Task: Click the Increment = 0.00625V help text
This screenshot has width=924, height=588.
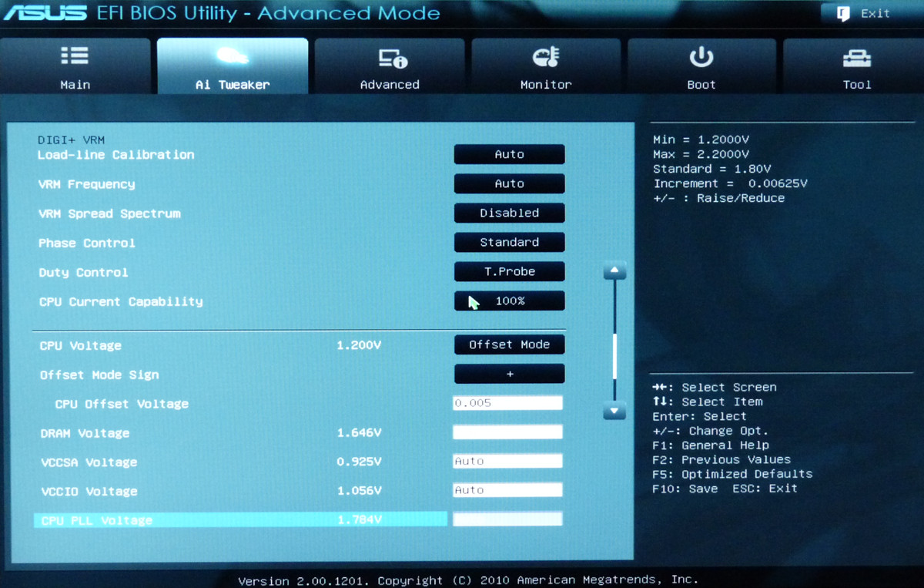Action: click(730, 183)
